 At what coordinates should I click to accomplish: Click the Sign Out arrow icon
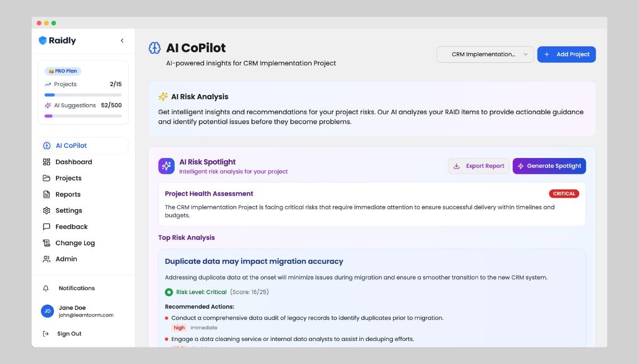click(46, 334)
